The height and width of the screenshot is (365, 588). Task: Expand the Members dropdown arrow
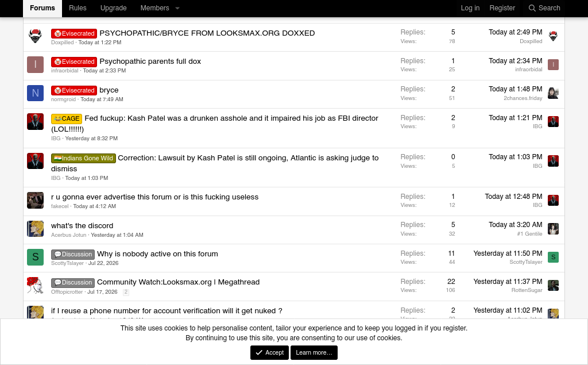177,8
